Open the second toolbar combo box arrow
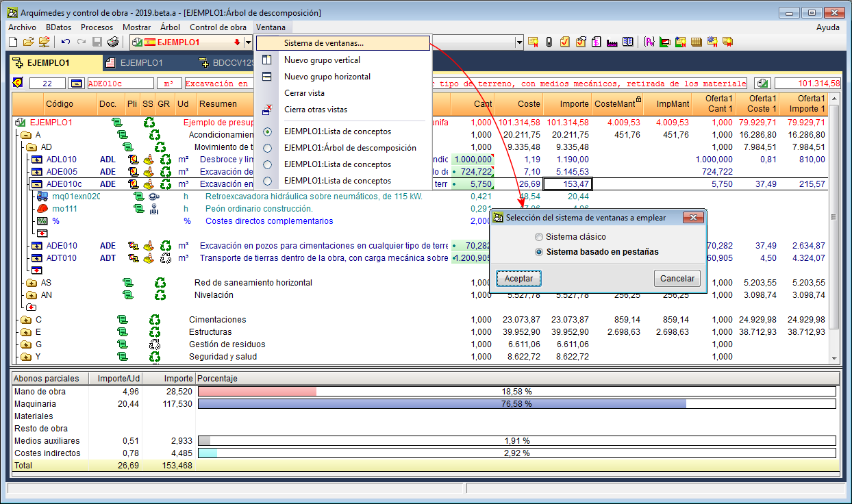This screenshot has width=852, height=504. [x=519, y=42]
